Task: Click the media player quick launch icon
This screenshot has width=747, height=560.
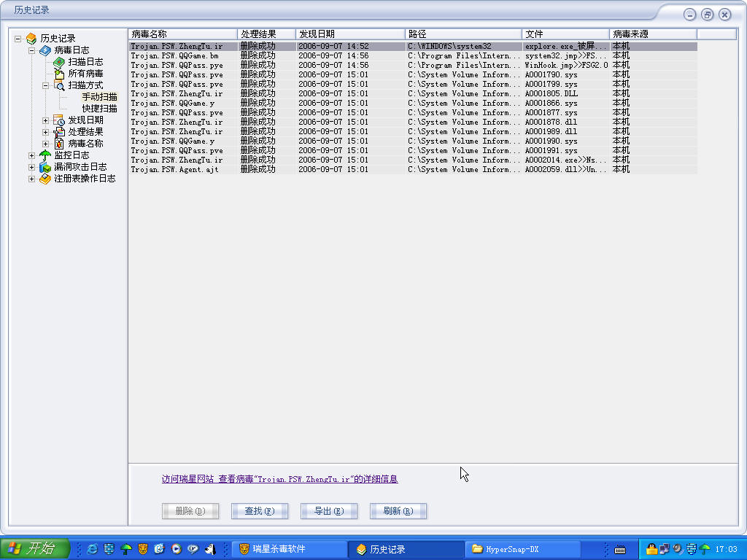Action: [x=177, y=549]
